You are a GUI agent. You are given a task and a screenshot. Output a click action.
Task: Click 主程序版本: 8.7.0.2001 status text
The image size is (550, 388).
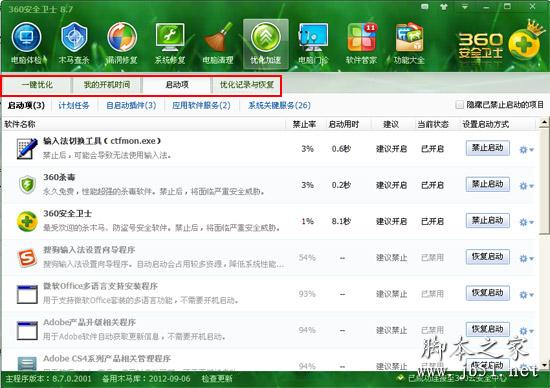coord(48,379)
